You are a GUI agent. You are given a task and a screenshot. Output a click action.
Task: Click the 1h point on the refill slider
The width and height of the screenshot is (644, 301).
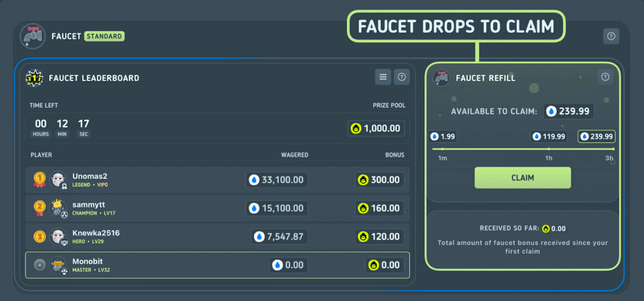pos(548,149)
